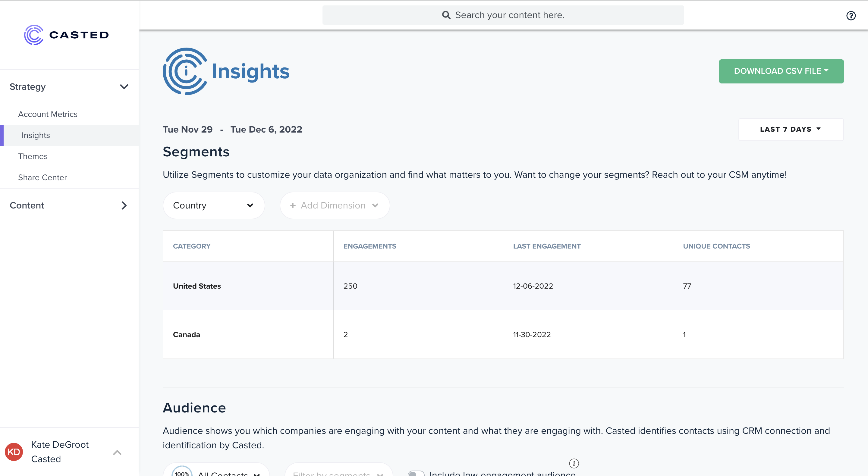868x476 pixels.
Task: Expand the user account menu chevron
Action: click(117, 452)
